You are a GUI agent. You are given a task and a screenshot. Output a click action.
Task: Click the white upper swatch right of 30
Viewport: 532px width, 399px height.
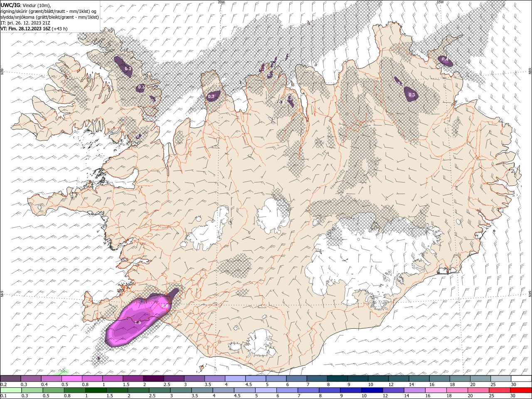(521, 379)
